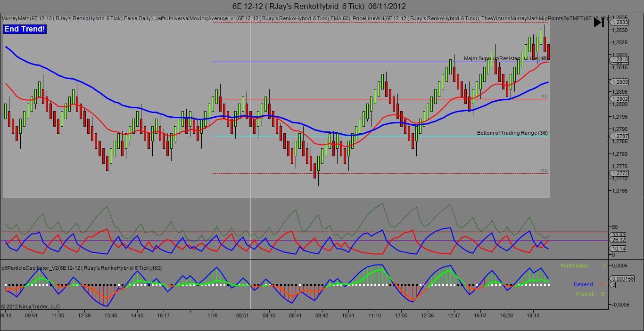The image size is (644, 331).
Task: Click the -0,0005 oscillator axis tick
Action: 620,304
